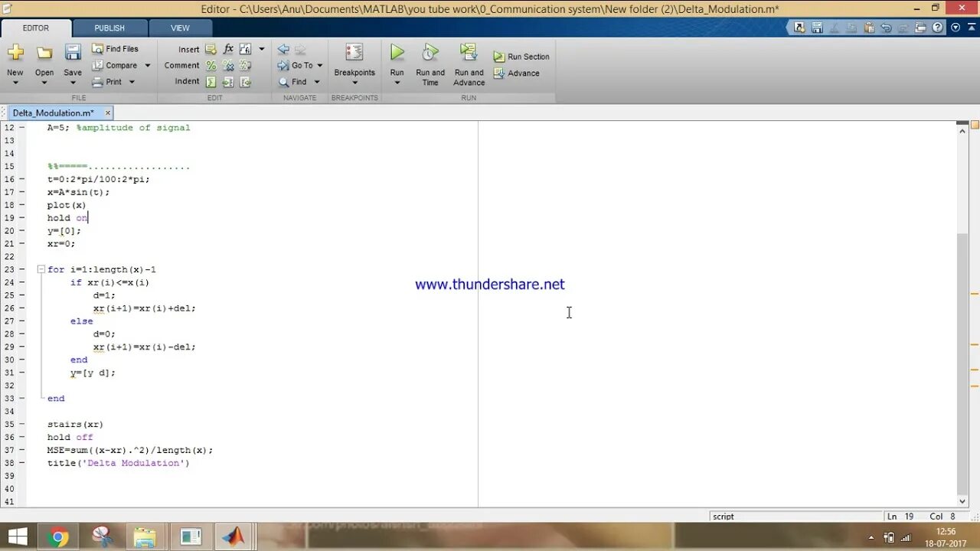Click the MATLAB taskbar icon
Screen dimensions: 980x551
[x=233, y=537]
